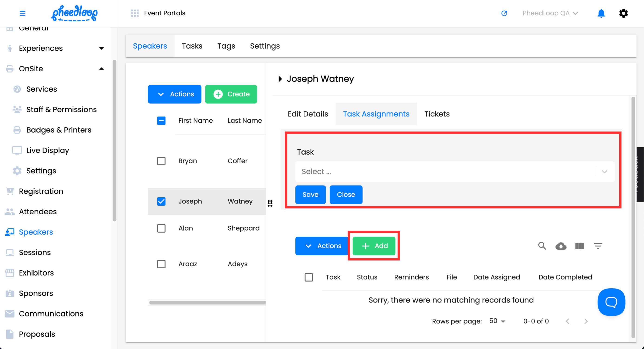Click the Proposals document icon
Image resolution: width=644 pixels, height=349 pixels.
pyautogui.click(x=10, y=334)
